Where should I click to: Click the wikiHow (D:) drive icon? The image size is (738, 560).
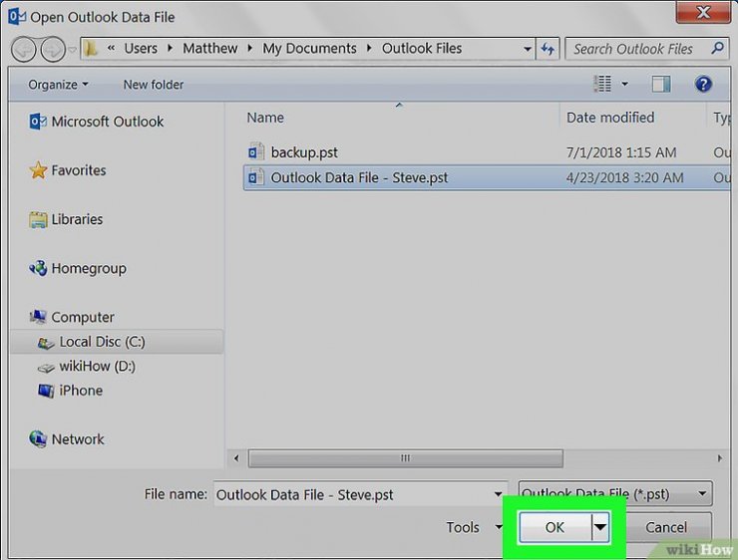46,368
